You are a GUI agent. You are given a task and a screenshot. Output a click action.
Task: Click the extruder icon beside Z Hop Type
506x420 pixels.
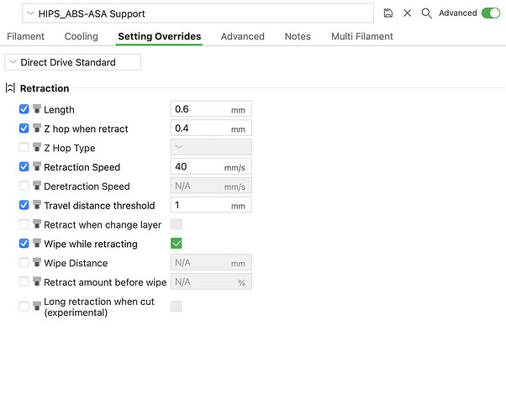pos(37,147)
